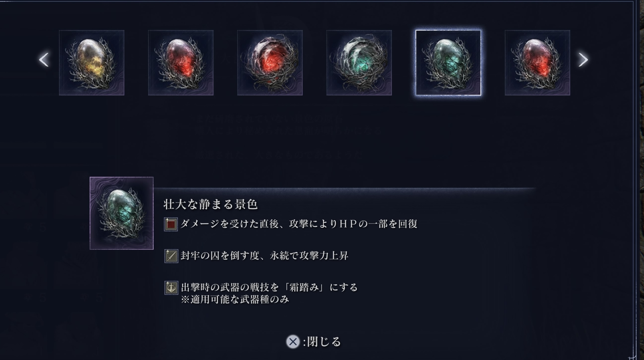
Task: Click the sword attack-up effect icon
Action: (171, 256)
